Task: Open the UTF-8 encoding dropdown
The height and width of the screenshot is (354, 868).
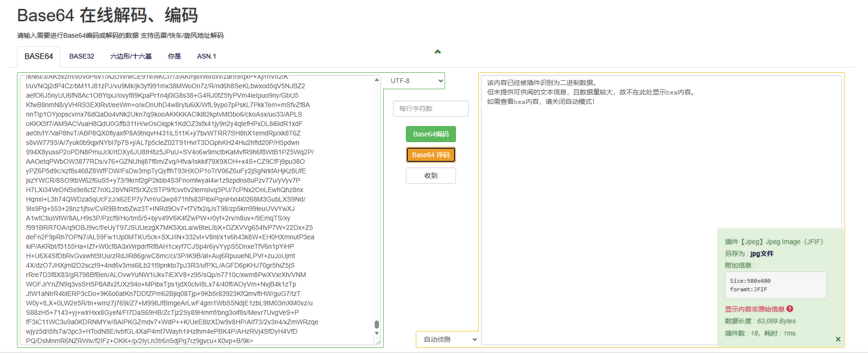Action: 416,81
